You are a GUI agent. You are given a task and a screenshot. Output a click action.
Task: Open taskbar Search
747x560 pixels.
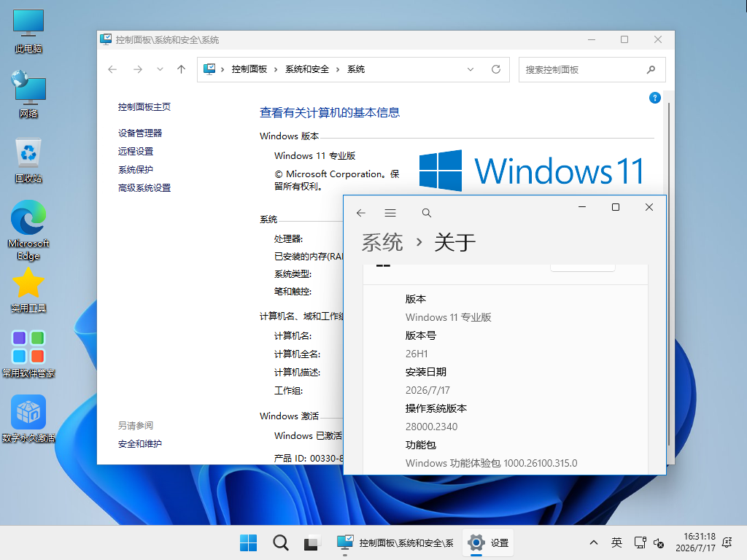(x=281, y=542)
